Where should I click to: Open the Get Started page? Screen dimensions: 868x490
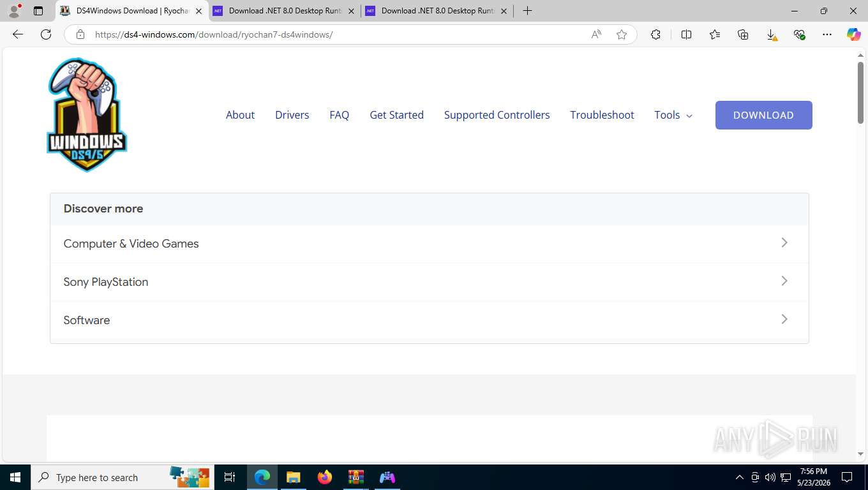click(x=396, y=115)
